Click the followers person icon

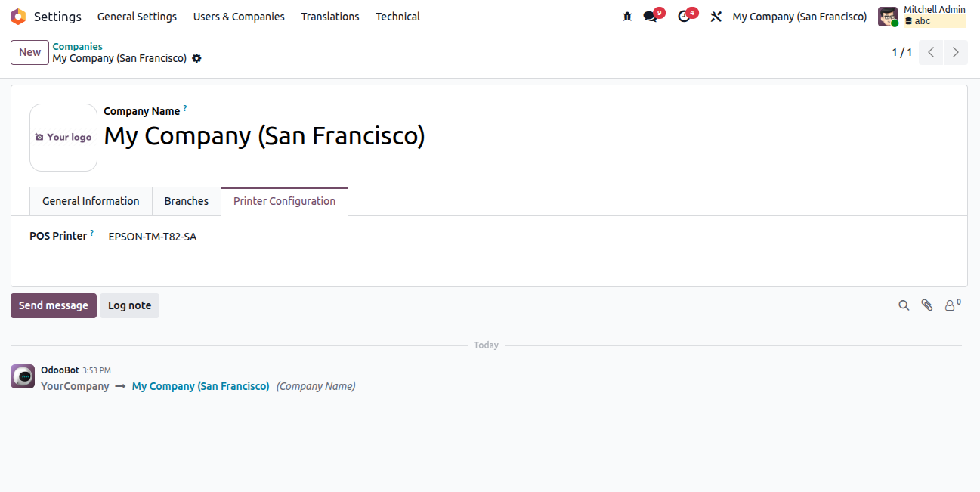(x=951, y=305)
